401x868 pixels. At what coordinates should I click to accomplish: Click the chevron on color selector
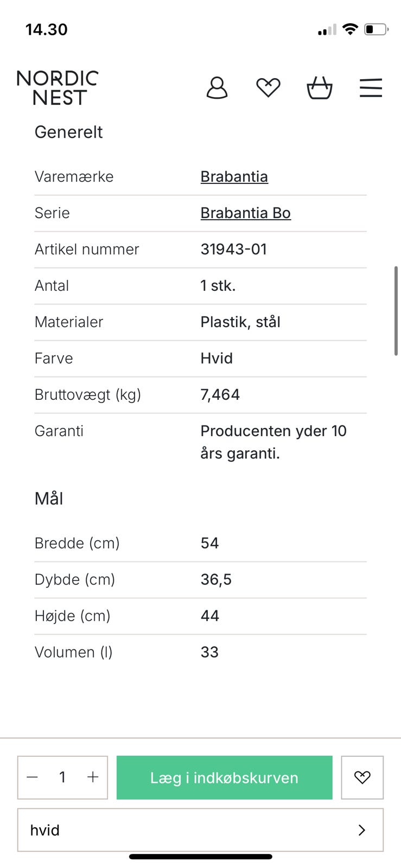pyautogui.click(x=362, y=830)
